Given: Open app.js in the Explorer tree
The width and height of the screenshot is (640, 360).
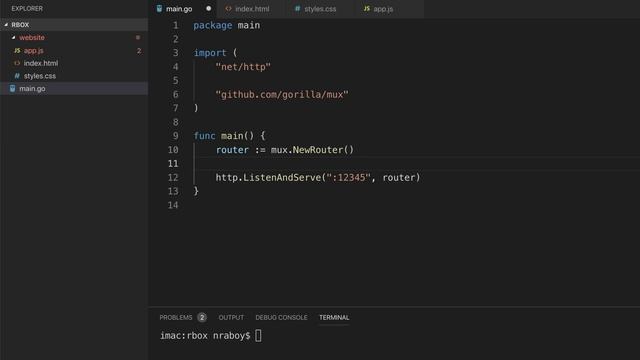Looking at the screenshot, I should (74, 51).
